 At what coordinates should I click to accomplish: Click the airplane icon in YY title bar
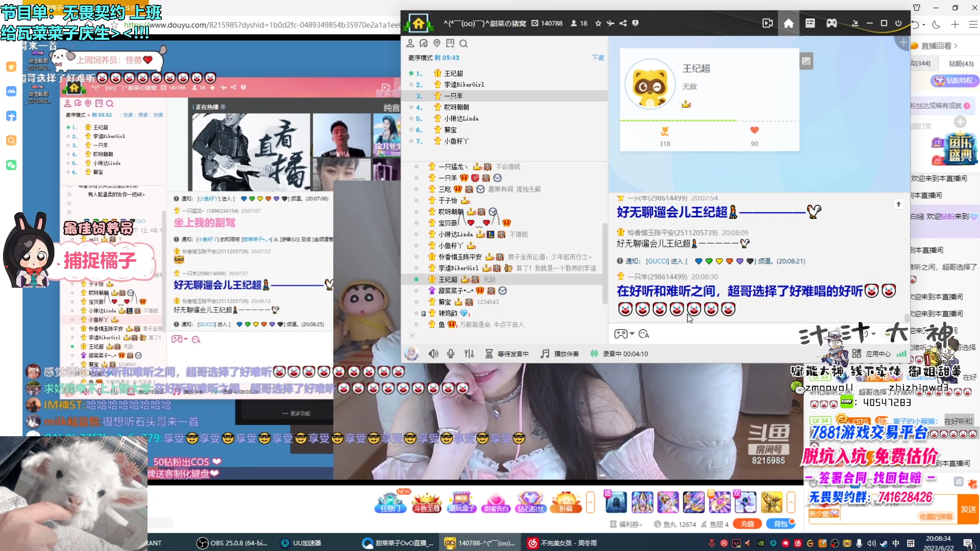pyautogui.click(x=610, y=23)
